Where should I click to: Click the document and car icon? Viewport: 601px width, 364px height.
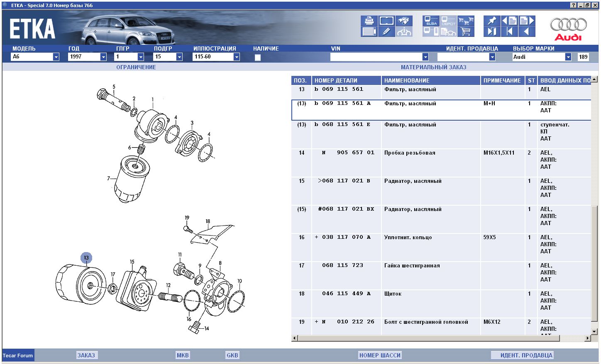[448, 32]
